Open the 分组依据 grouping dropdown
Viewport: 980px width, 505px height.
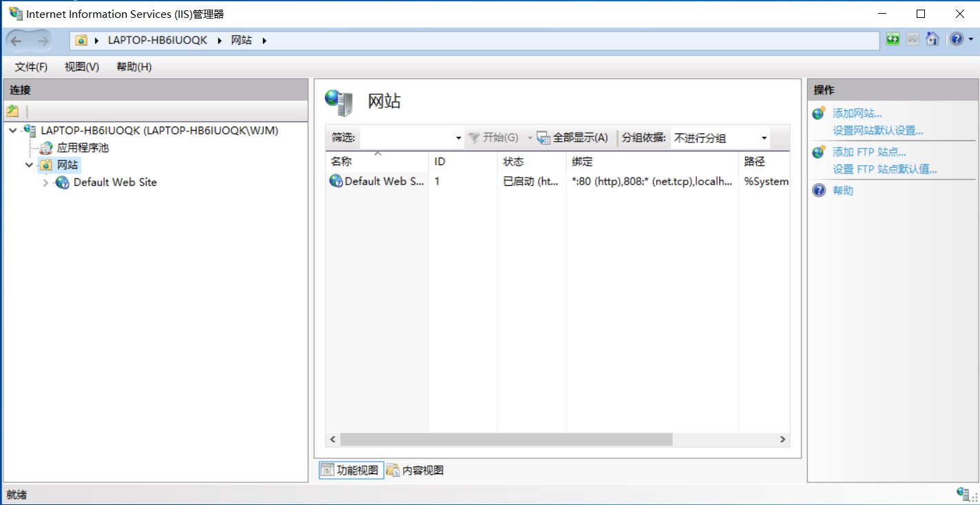point(763,138)
